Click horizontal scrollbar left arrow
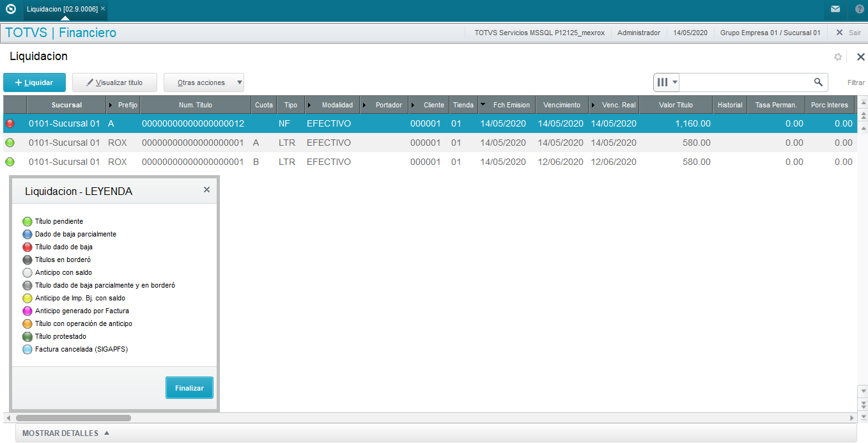 8,418
